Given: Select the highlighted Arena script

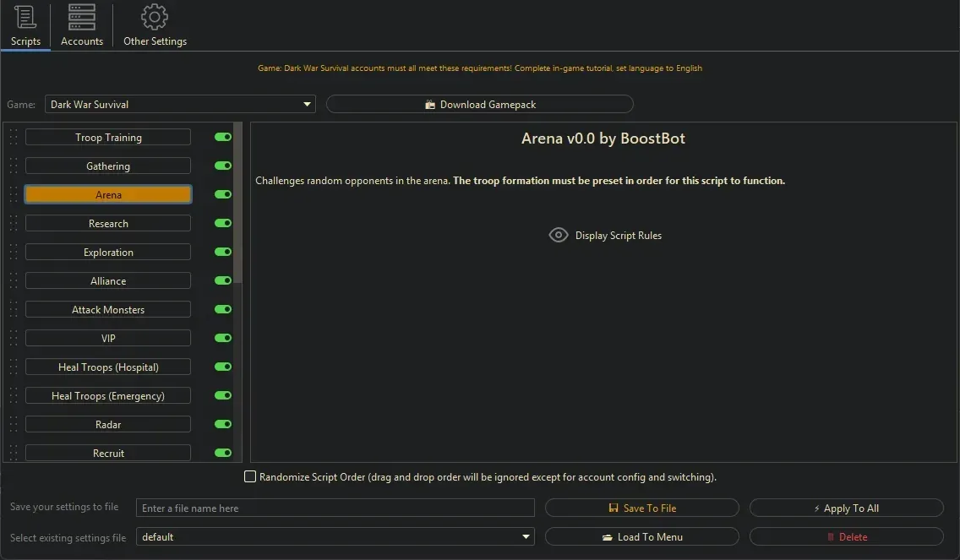Looking at the screenshot, I should tap(108, 194).
